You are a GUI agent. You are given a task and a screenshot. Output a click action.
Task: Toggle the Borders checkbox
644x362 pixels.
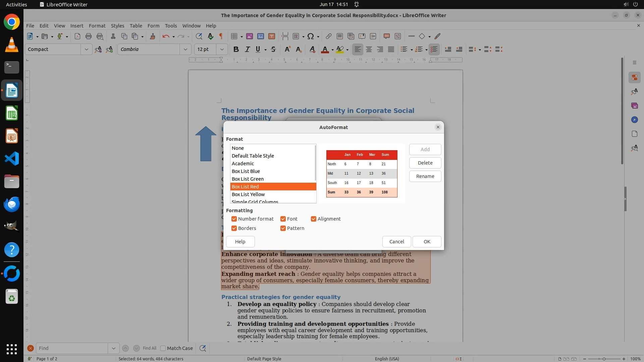coord(234,228)
